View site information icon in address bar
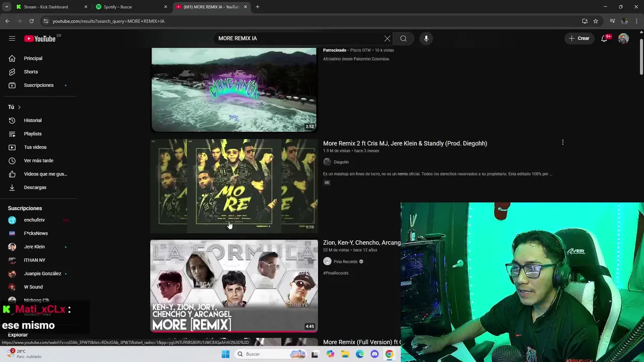644x362 pixels. click(46, 21)
